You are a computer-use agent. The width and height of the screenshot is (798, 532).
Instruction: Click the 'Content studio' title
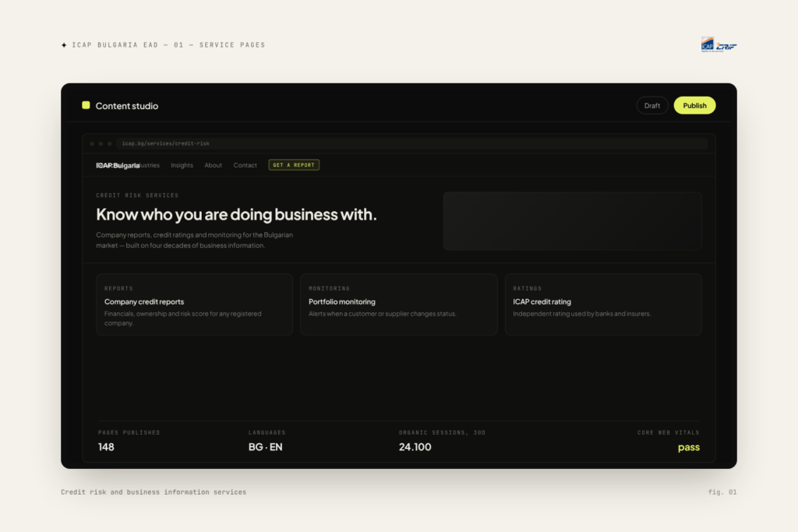point(127,106)
